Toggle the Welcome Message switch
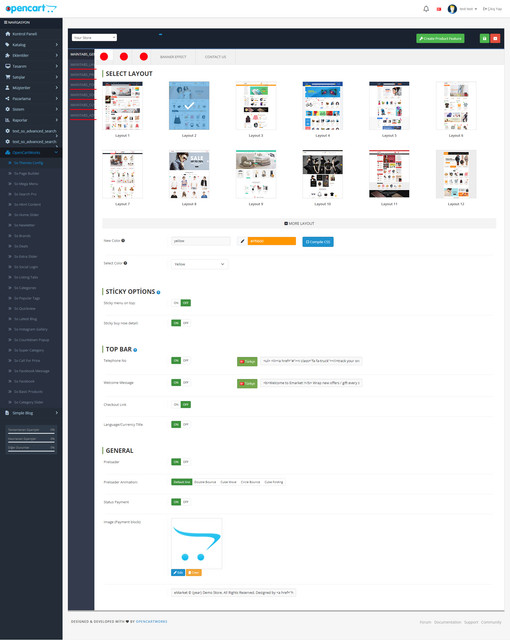 [181, 382]
